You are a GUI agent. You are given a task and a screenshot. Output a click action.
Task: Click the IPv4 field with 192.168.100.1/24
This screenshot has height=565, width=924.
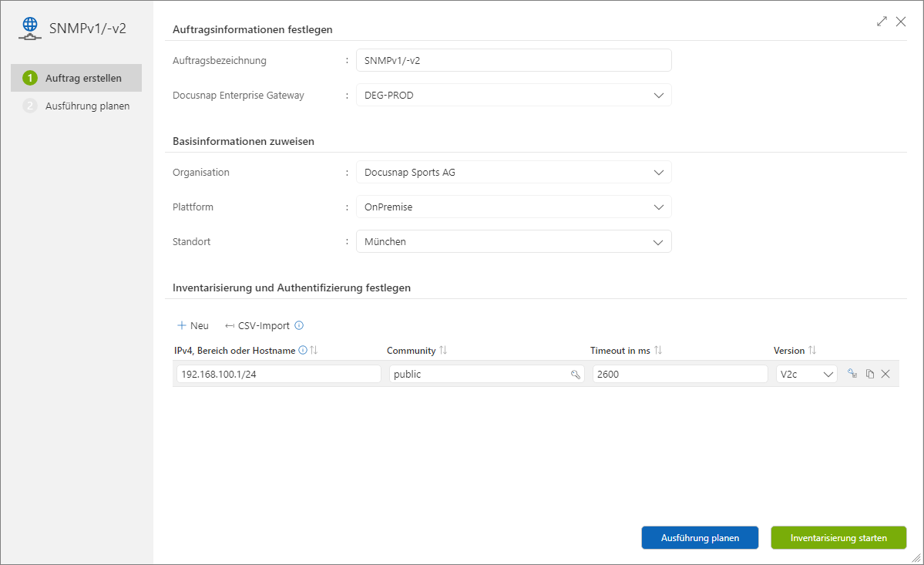tap(279, 374)
